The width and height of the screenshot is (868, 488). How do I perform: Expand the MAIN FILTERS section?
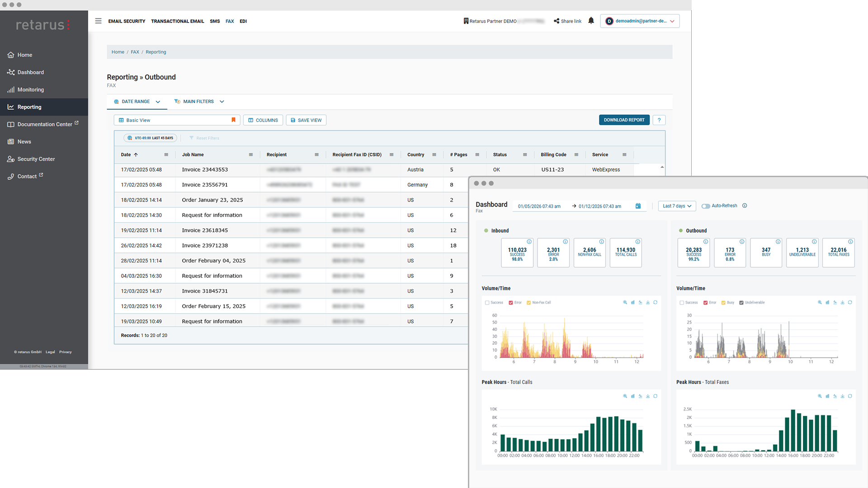(x=199, y=102)
